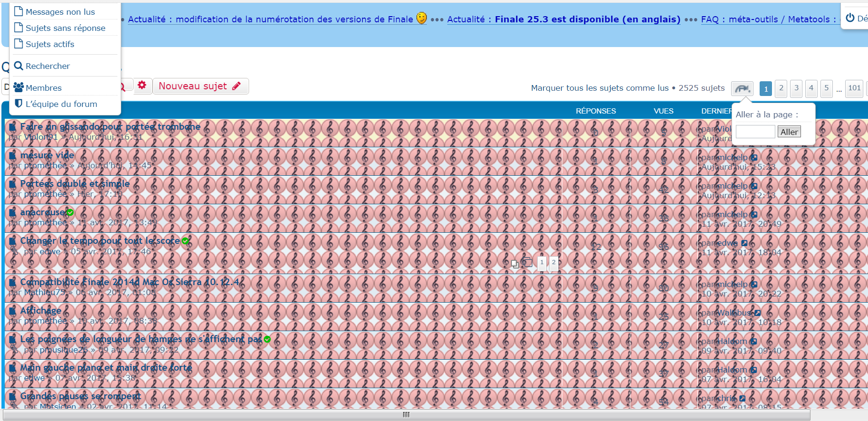The image size is (868, 421).
Task: Click the page jump arrow icon
Action: [x=742, y=88]
